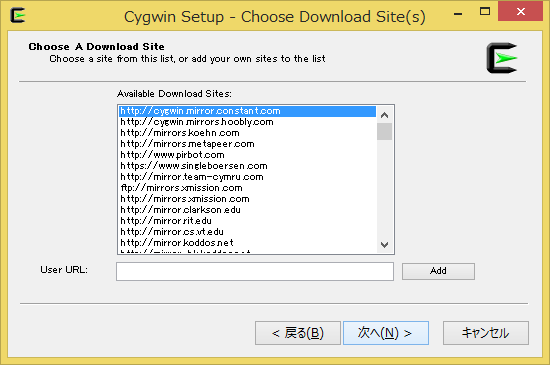
Task: Go back with the 戻る(B) button
Action: (x=297, y=333)
